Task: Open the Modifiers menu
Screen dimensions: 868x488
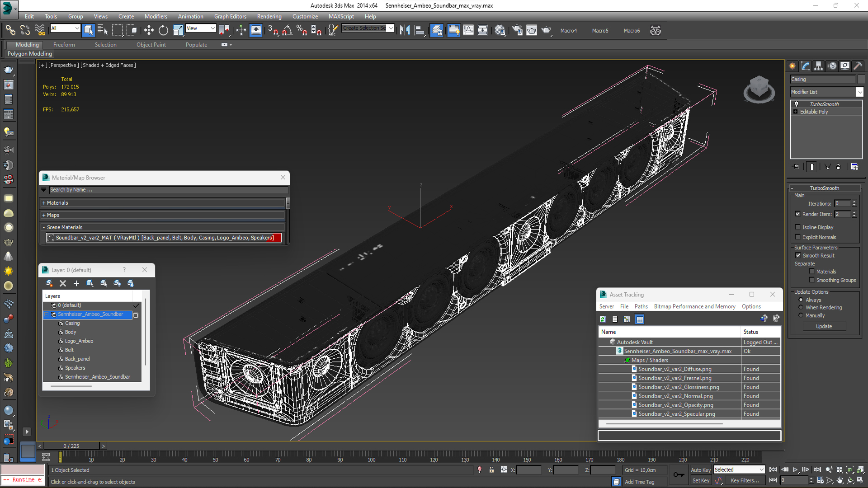Action: (156, 16)
